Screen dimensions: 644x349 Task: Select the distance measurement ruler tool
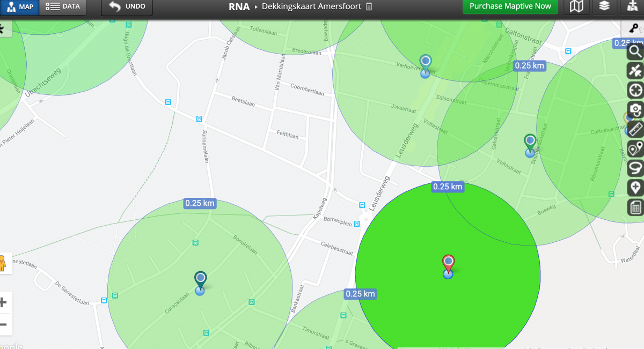click(635, 130)
